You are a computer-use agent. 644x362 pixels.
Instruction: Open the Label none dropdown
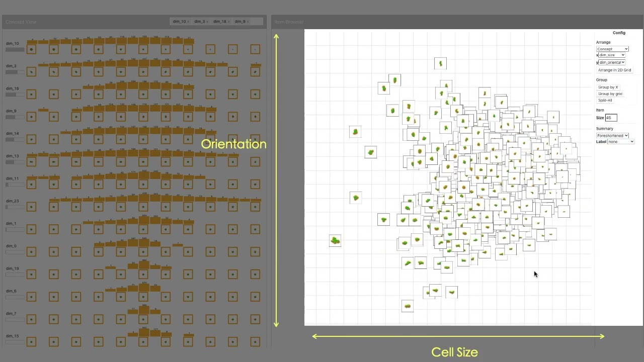coord(621,142)
